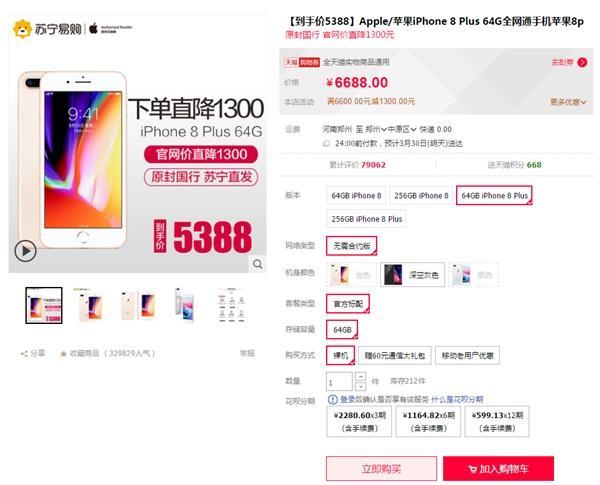Choose the 3-installment ¥2280.60 plan

coord(359,421)
